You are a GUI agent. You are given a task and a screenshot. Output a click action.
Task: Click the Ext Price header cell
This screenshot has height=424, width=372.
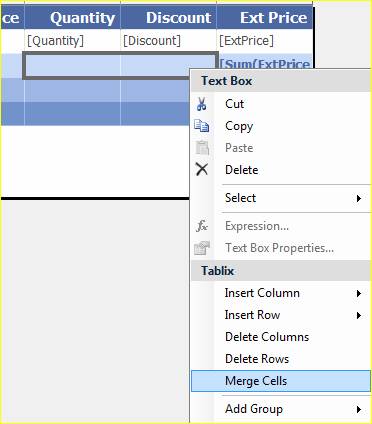click(265, 18)
